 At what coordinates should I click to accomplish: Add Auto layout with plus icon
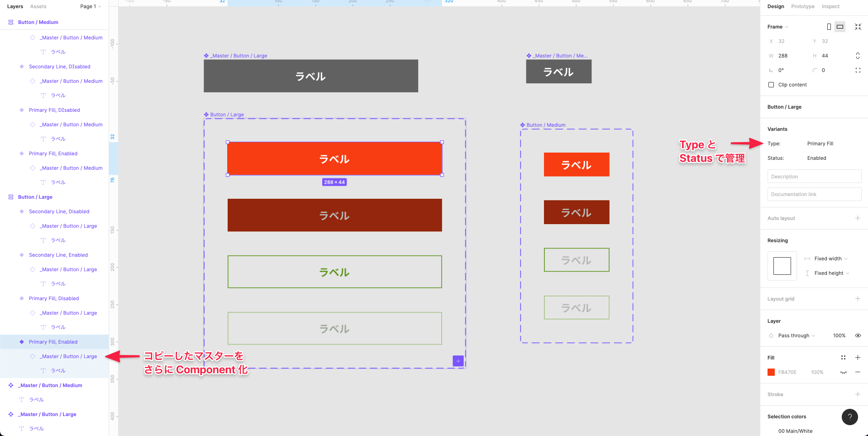click(x=858, y=218)
